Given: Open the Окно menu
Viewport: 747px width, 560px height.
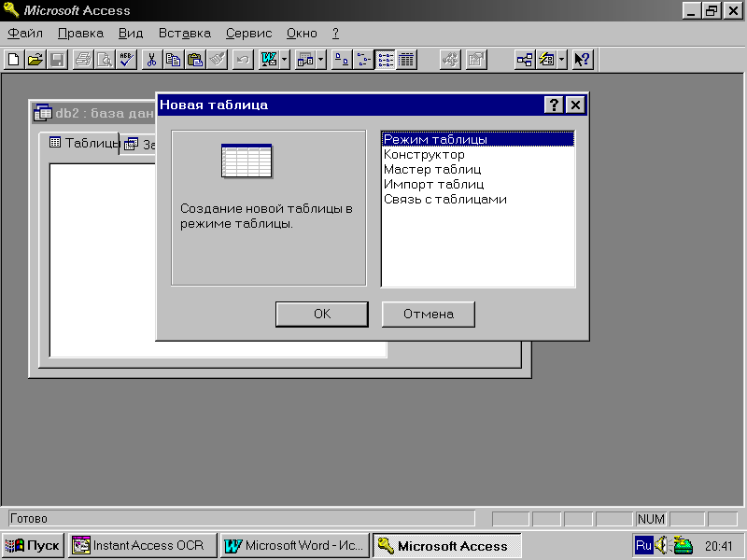Looking at the screenshot, I should click(x=302, y=34).
